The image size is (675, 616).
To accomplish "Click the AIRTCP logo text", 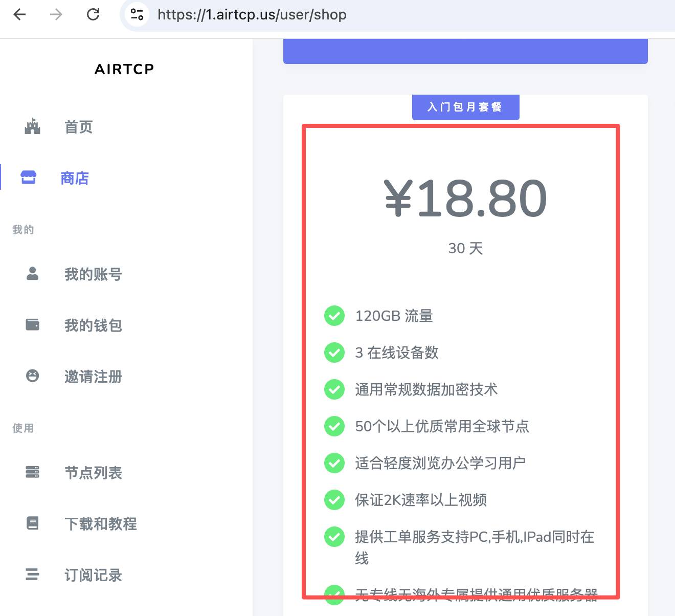I will 124,69.
